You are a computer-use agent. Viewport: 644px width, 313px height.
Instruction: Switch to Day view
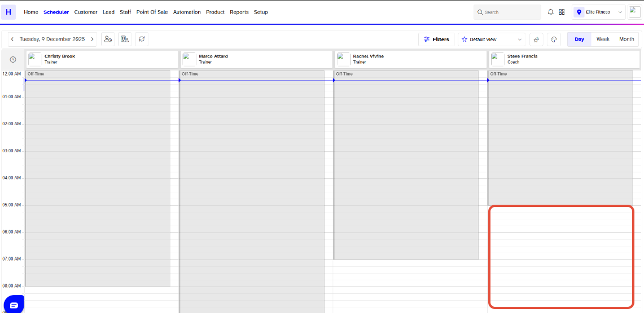click(x=579, y=39)
